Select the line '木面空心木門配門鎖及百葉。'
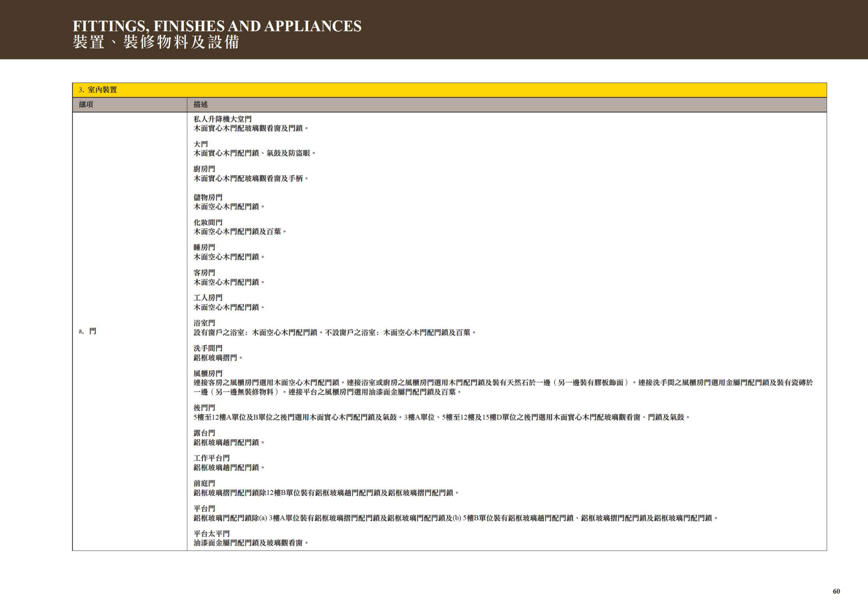The width and height of the screenshot is (868, 614). pos(240,231)
